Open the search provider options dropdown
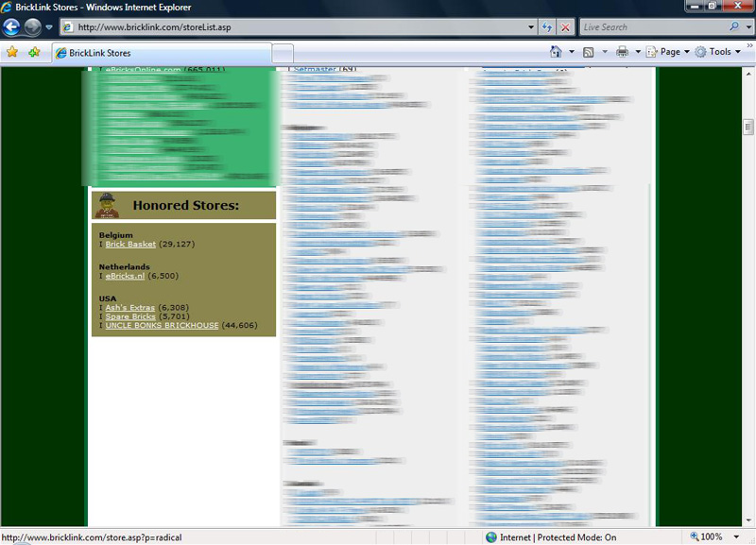The image size is (756, 545). [748, 27]
